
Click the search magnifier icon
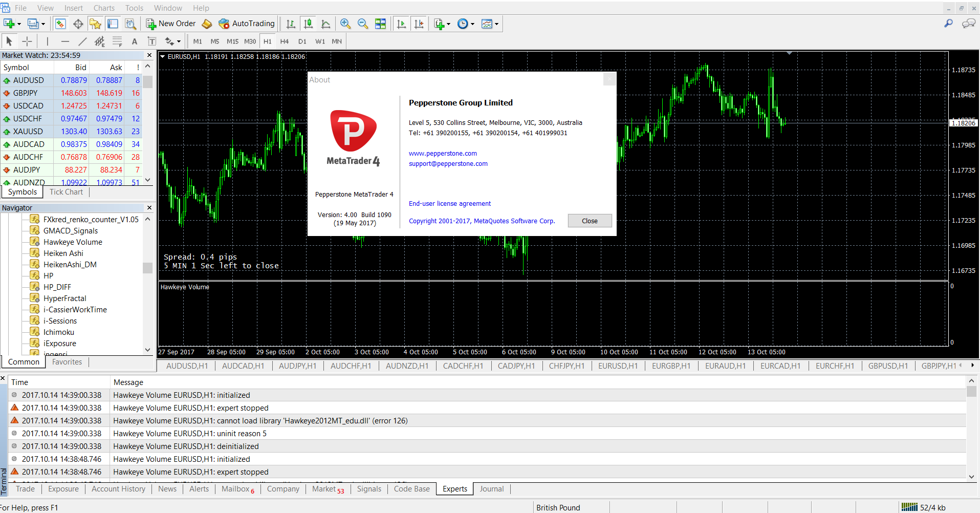[948, 24]
